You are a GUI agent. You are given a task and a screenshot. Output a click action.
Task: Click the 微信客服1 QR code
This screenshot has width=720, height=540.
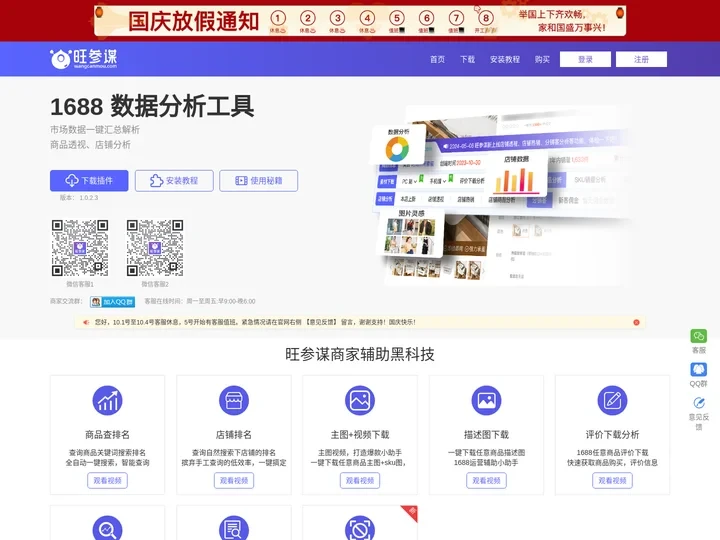[x=80, y=248]
